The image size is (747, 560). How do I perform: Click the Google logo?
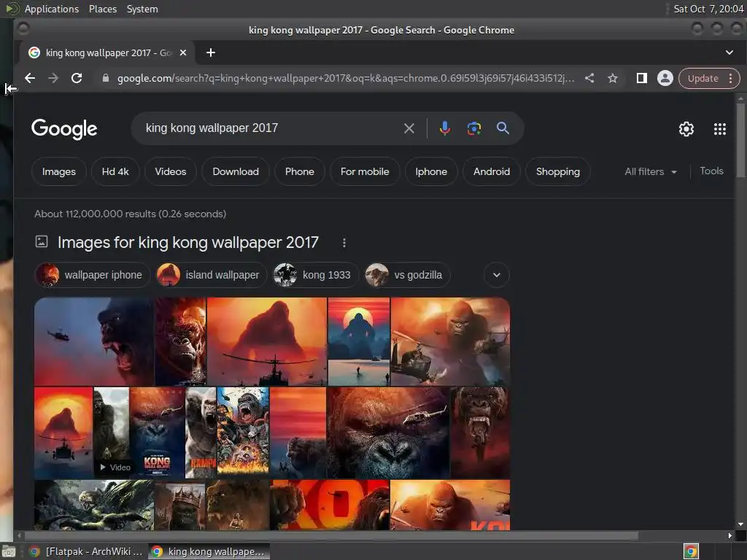(64, 128)
